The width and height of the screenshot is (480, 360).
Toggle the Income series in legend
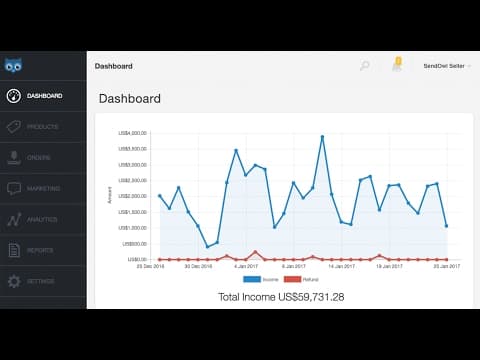(x=261, y=279)
